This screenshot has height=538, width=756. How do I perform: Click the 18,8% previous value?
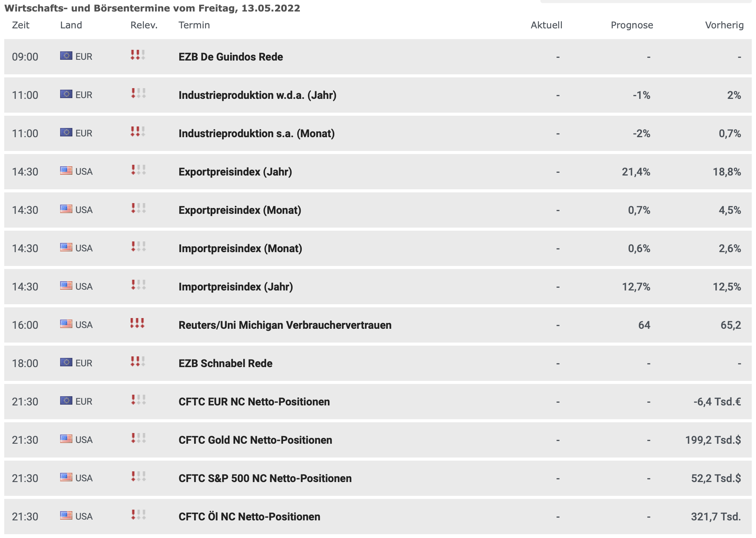tap(727, 172)
